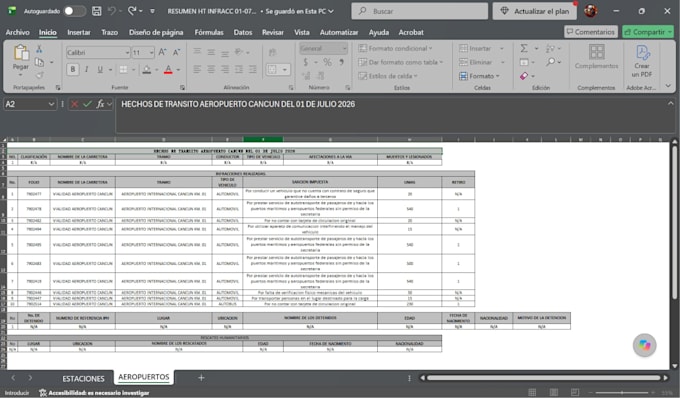This screenshot has width=680, height=398.
Task: Click the Save (diskette) icon
Action: pos(97,11)
